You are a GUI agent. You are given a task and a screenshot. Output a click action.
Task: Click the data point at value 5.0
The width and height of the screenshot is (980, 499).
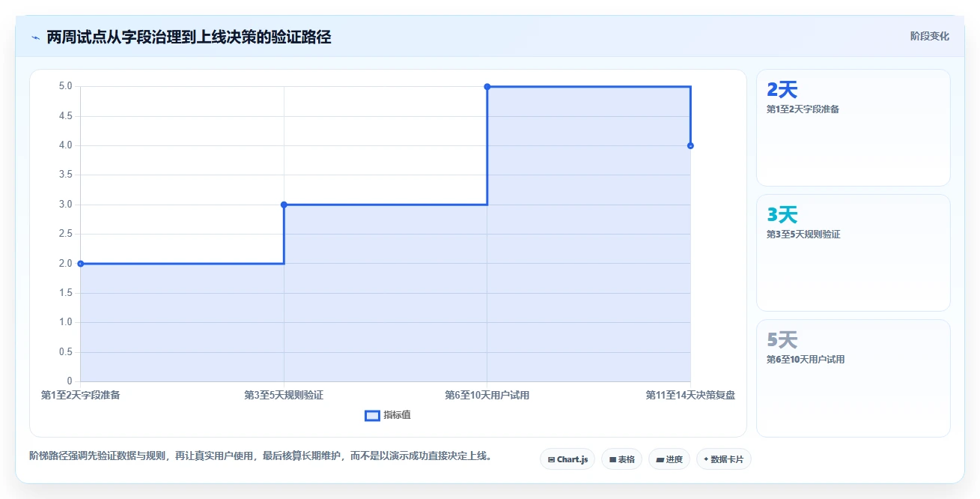click(x=487, y=87)
